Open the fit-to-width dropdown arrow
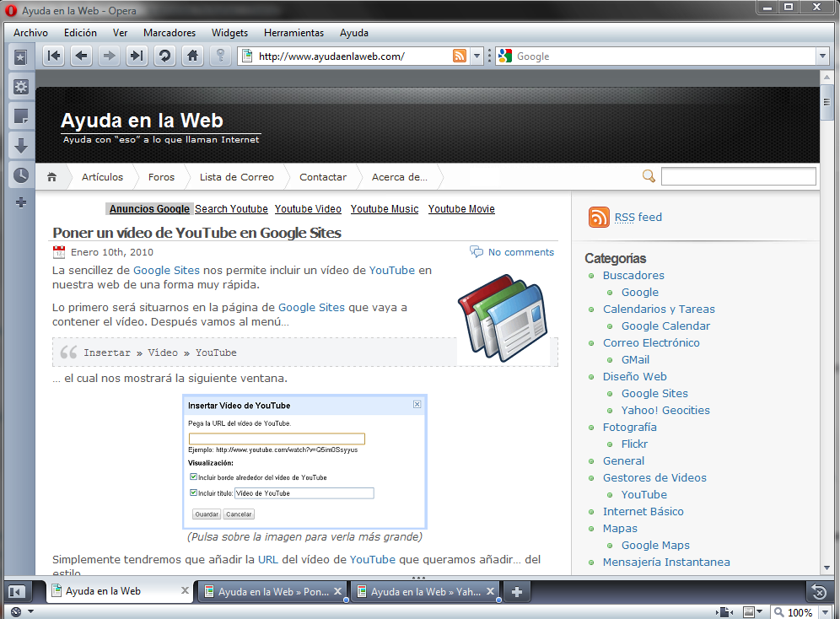The width and height of the screenshot is (840, 619). pos(760,612)
